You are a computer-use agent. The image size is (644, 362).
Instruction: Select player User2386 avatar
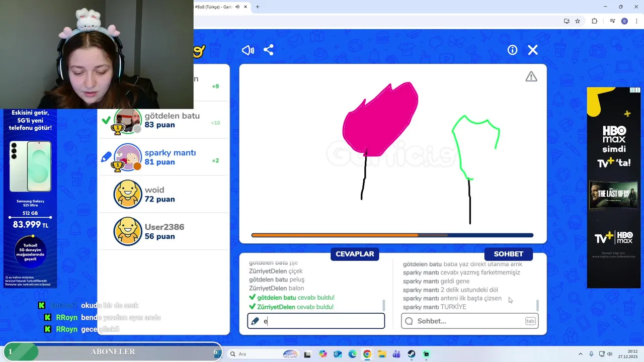point(128,231)
